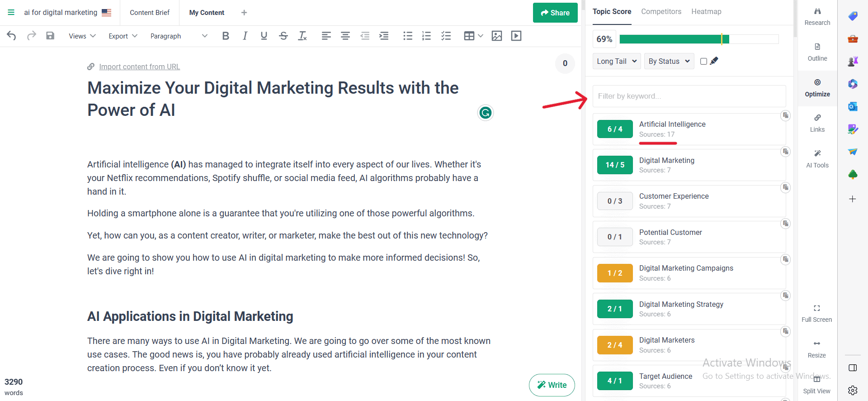Click the topic score progress bar

(699, 39)
